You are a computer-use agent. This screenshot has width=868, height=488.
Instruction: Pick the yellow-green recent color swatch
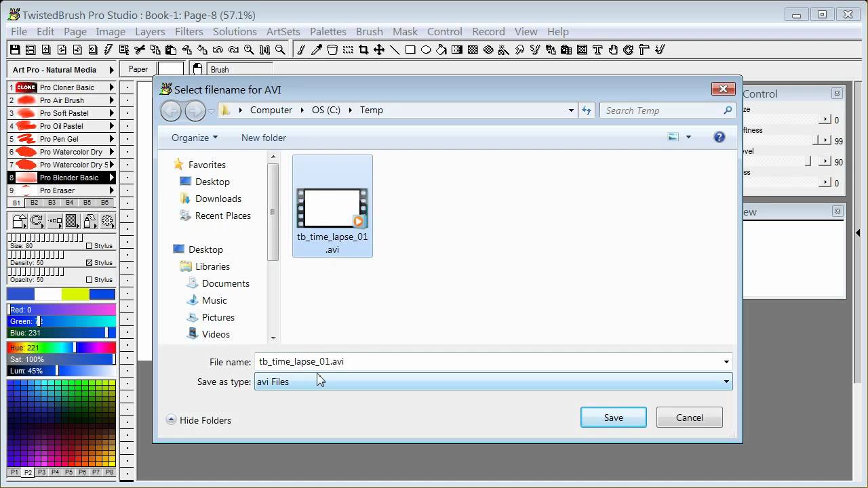75,294
